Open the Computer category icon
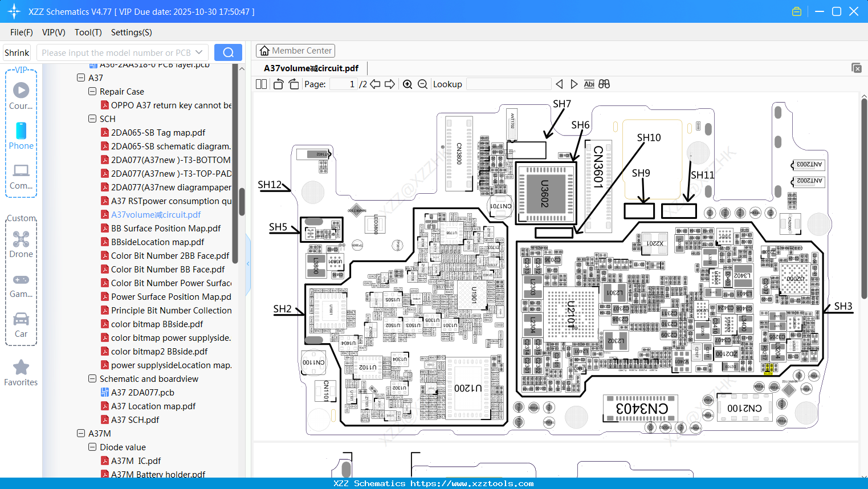 (x=21, y=176)
